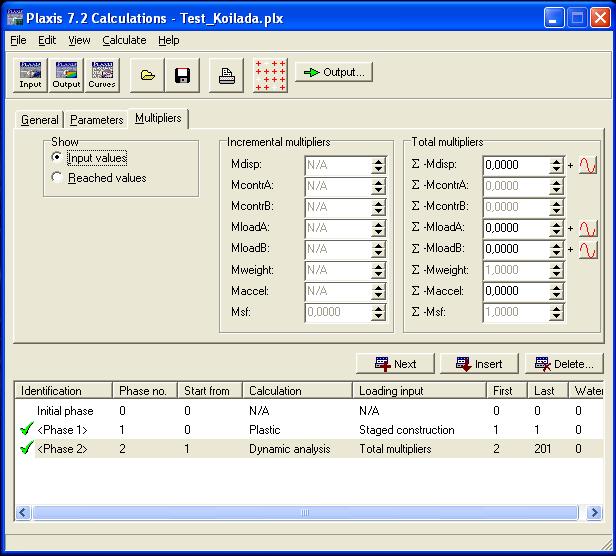Open the View menu
The height and width of the screenshot is (556, 616).
(x=79, y=40)
